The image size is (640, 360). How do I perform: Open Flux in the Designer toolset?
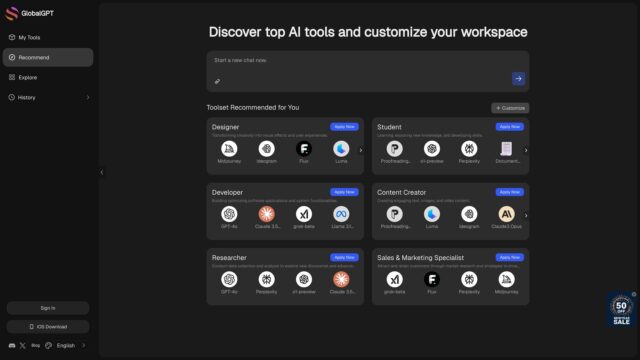tap(304, 149)
